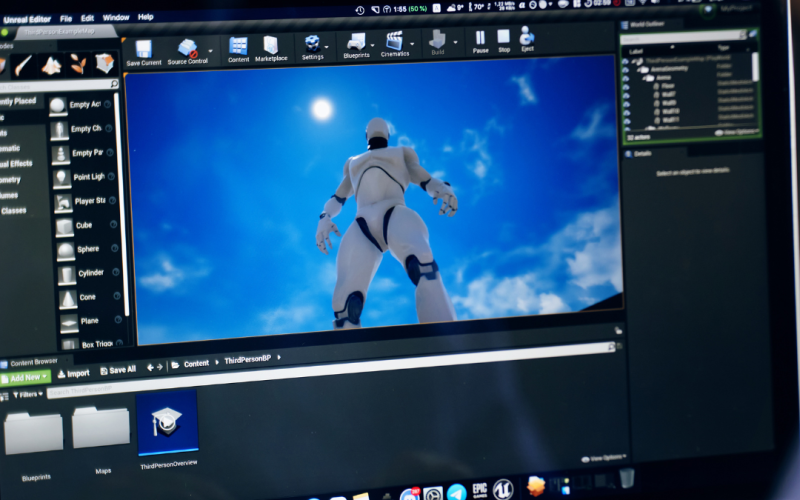Click the Save Current toolbar icon
The width and height of the screenshot is (800, 500).
pyautogui.click(x=144, y=50)
